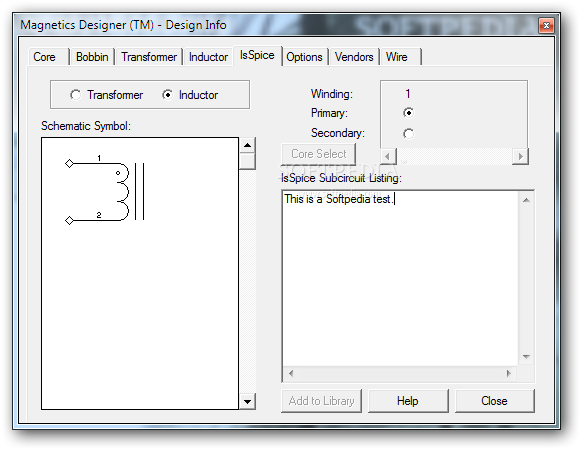
Task: Click subcircuit listing scroll down arrow
Action: tap(526, 357)
